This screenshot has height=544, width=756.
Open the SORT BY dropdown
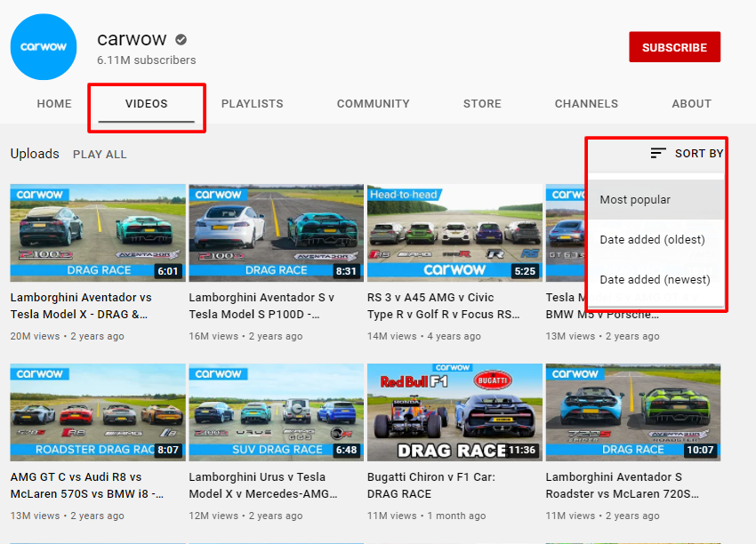[687, 153]
